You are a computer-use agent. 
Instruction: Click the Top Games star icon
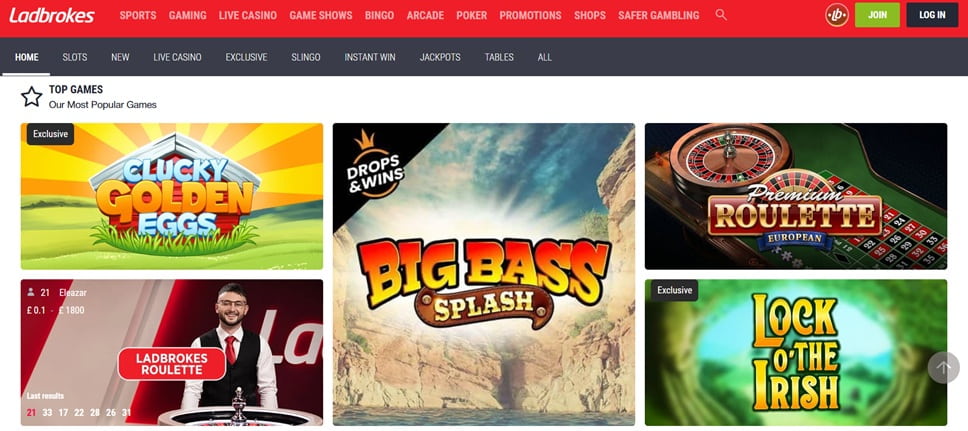31,96
